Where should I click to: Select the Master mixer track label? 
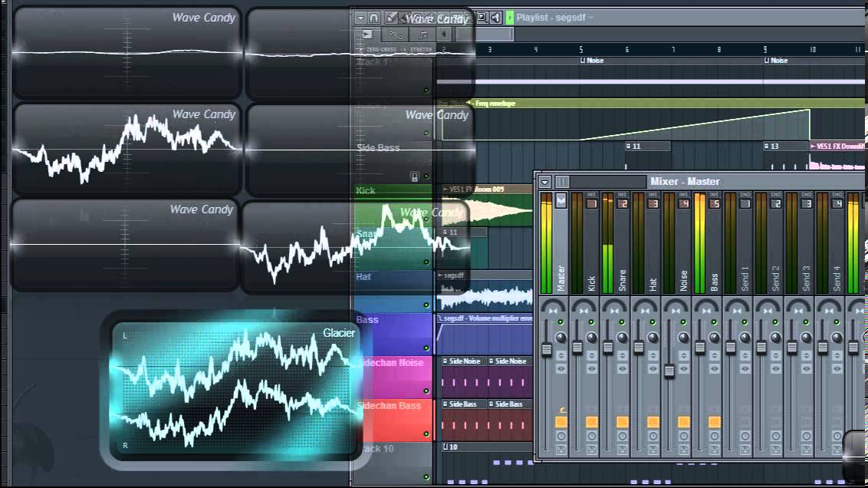[561, 279]
